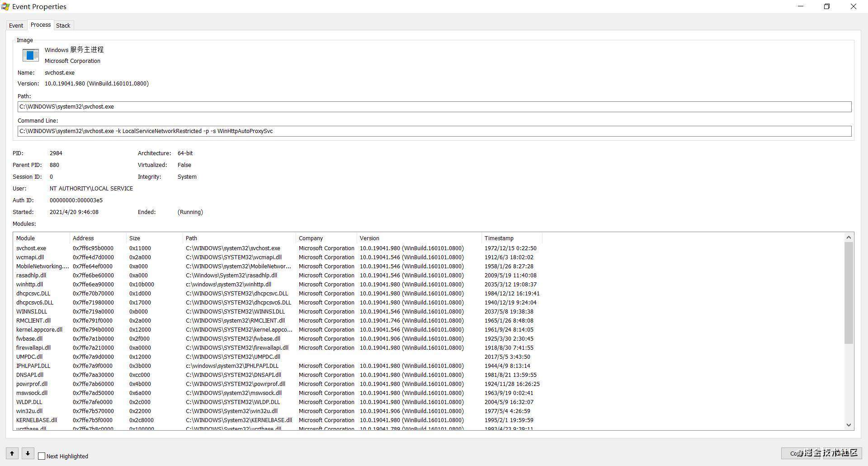Click the version text 10.0.19041.980
The width and height of the screenshot is (868, 466).
65,84
